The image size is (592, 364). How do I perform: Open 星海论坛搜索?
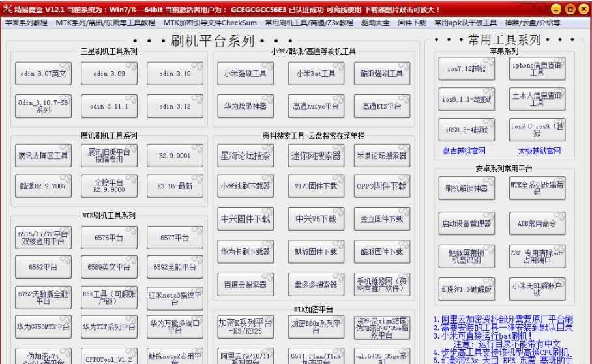tap(245, 156)
